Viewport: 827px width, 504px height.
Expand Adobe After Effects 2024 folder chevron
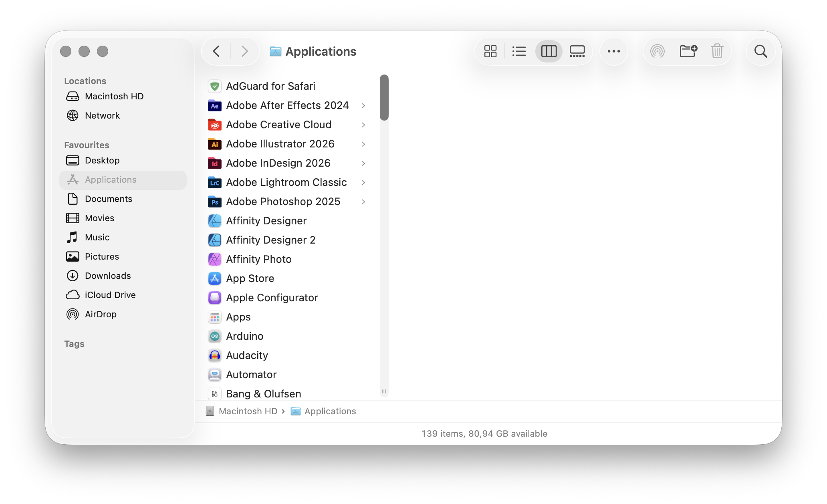click(x=363, y=106)
